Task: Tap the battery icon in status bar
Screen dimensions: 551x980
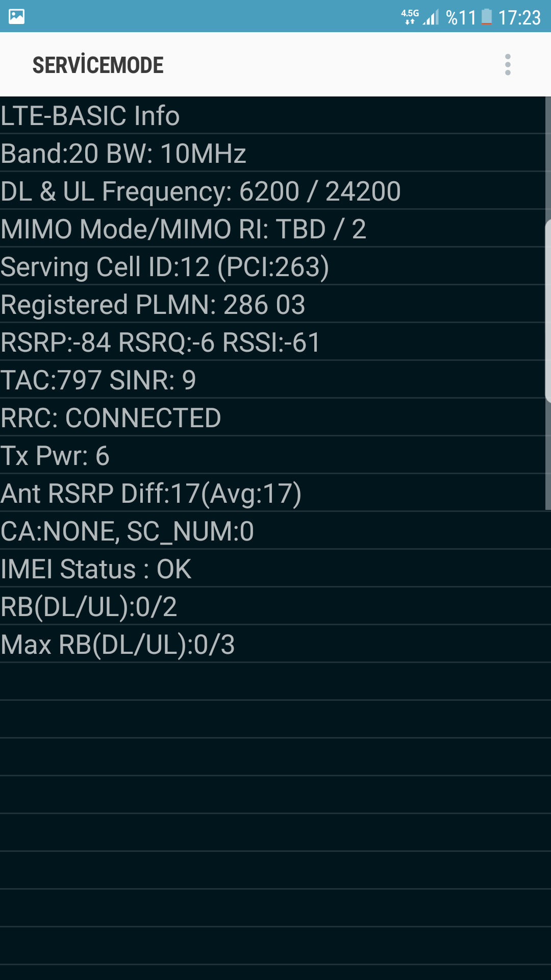Action: click(487, 17)
